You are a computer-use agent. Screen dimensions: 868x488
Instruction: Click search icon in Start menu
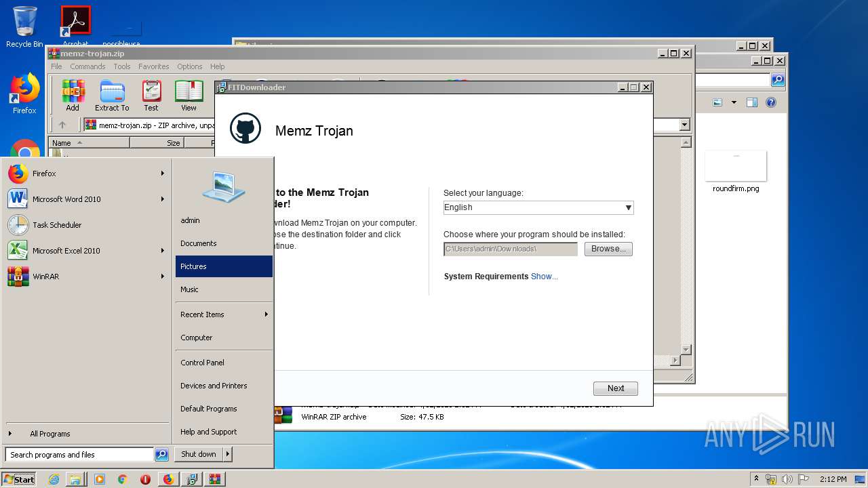[x=161, y=455]
